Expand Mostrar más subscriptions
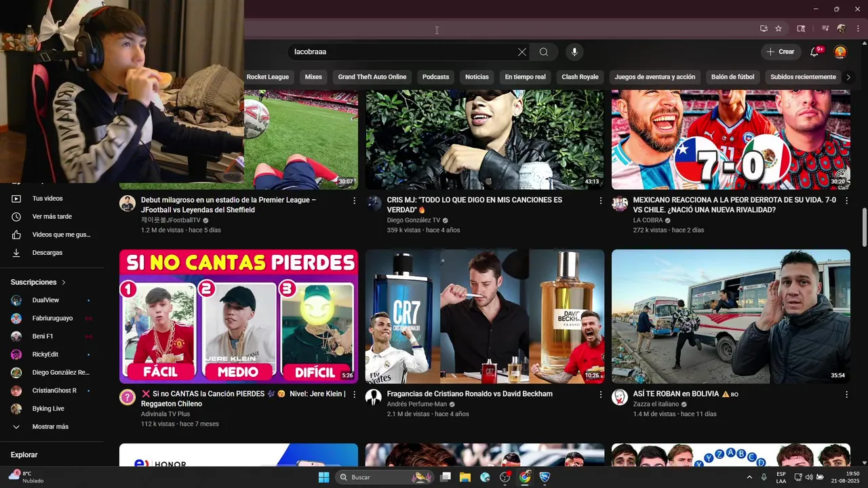The width and height of the screenshot is (868, 488). [x=52, y=427]
